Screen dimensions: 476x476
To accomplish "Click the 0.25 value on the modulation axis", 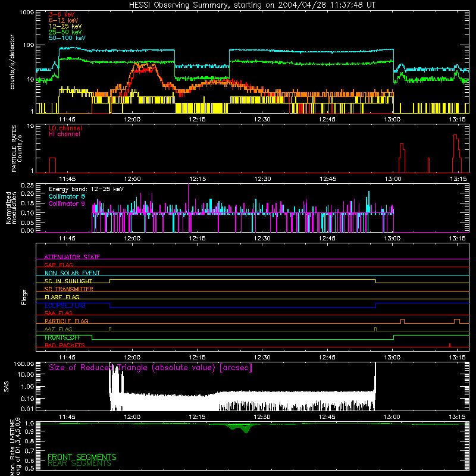I will click(x=27, y=185).
